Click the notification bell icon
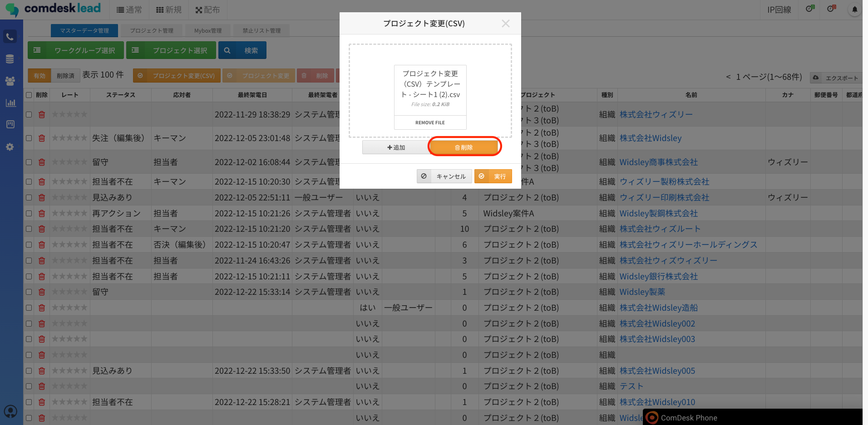 [854, 10]
